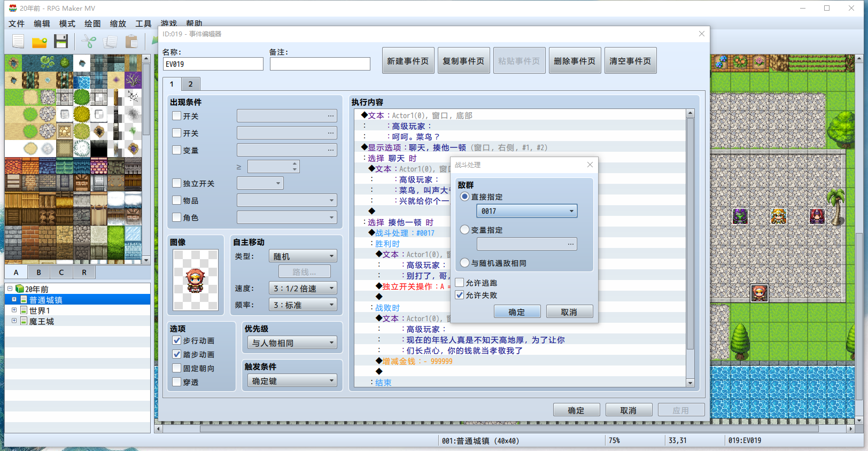
Task: Click the Cut scissors toolbar icon
Action: pos(89,42)
